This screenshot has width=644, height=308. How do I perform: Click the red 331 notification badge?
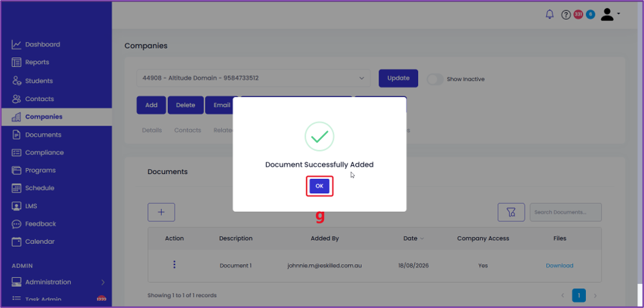pyautogui.click(x=579, y=14)
